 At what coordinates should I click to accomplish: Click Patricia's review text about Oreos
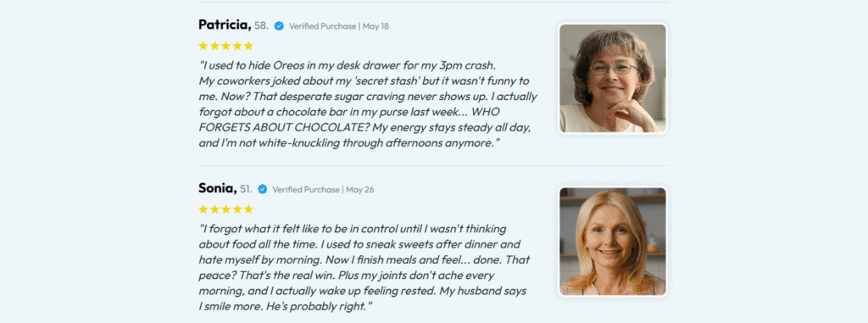tap(368, 104)
